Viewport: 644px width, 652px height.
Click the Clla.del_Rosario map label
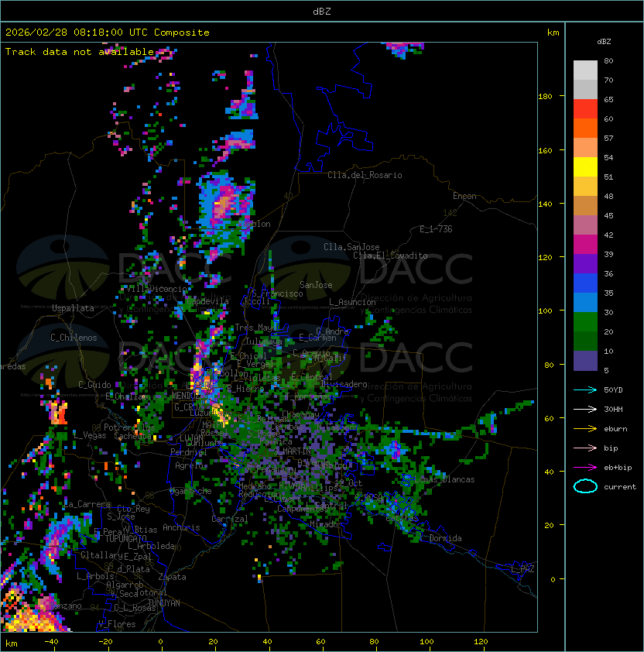pos(365,175)
